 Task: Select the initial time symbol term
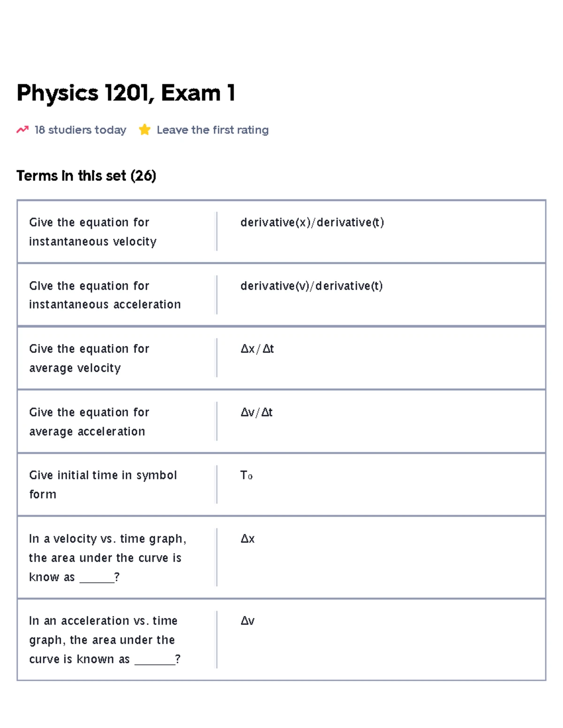pos(103,484)
